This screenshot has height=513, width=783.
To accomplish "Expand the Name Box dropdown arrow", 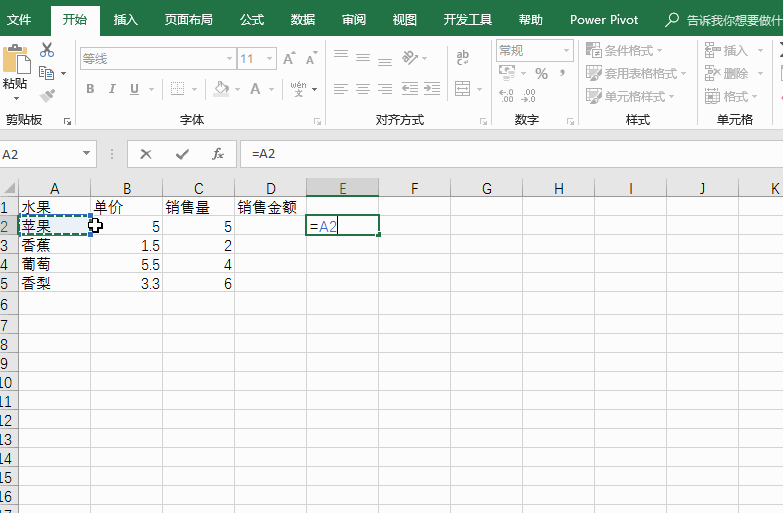I will [86, 153].
